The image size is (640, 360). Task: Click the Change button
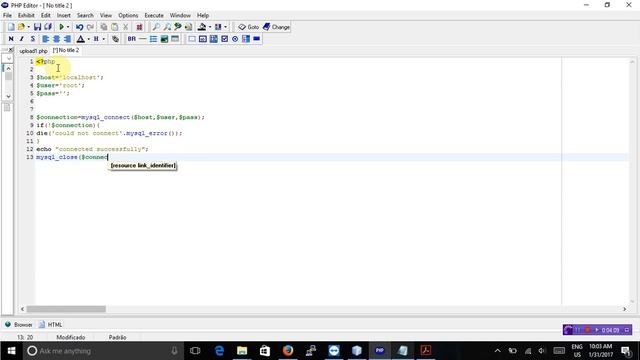coord(276,27)
